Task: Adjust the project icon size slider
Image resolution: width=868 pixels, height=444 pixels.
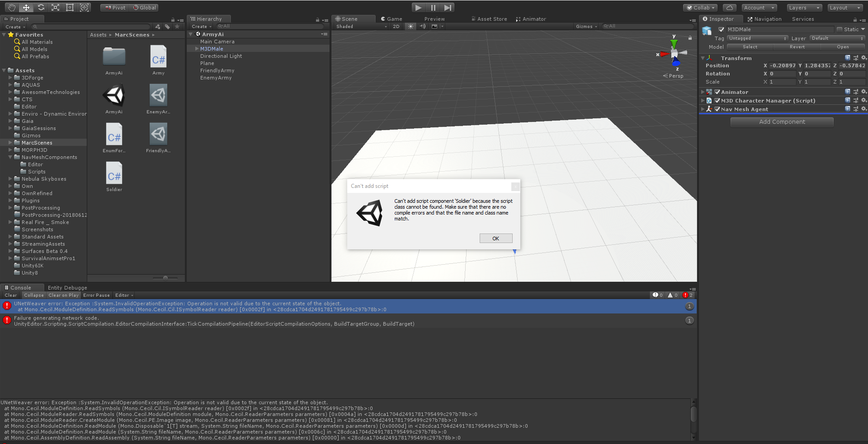Action: point(165,278)
